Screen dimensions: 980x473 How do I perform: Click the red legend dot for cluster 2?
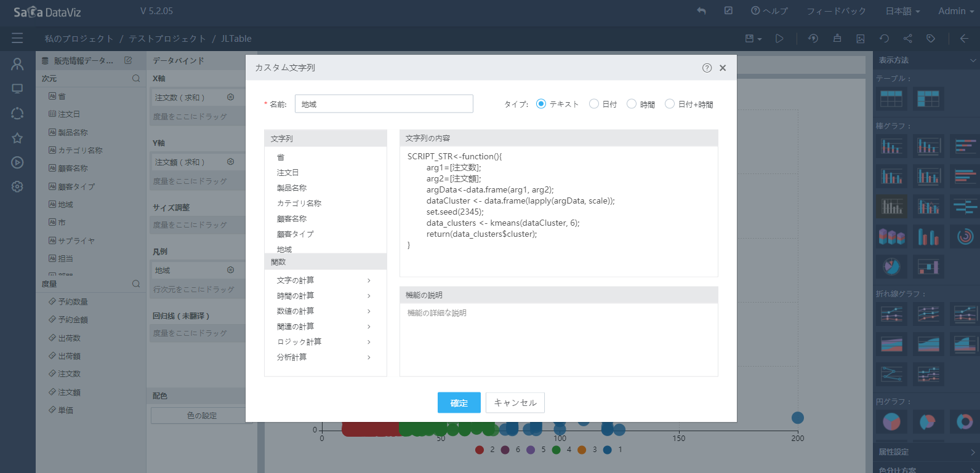tap(480, 450)
